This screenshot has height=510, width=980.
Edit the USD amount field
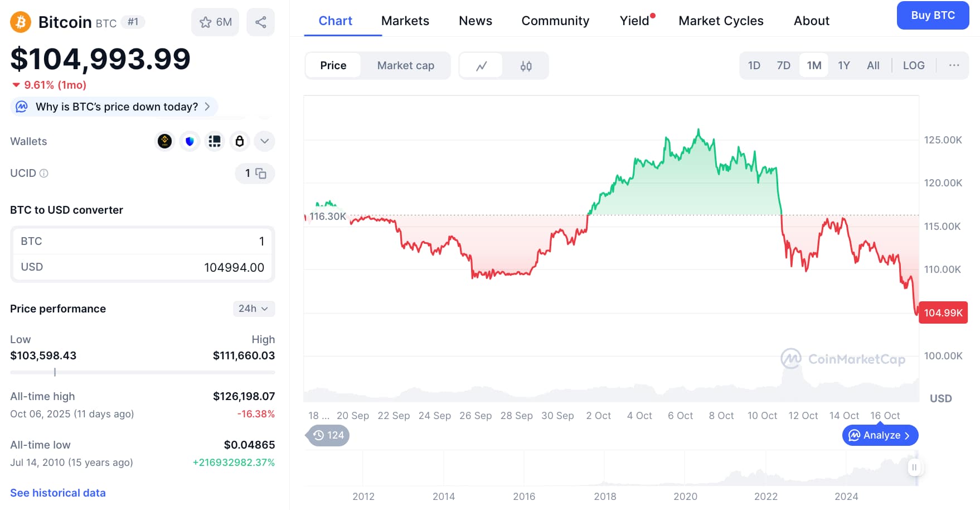pos(143,267)
